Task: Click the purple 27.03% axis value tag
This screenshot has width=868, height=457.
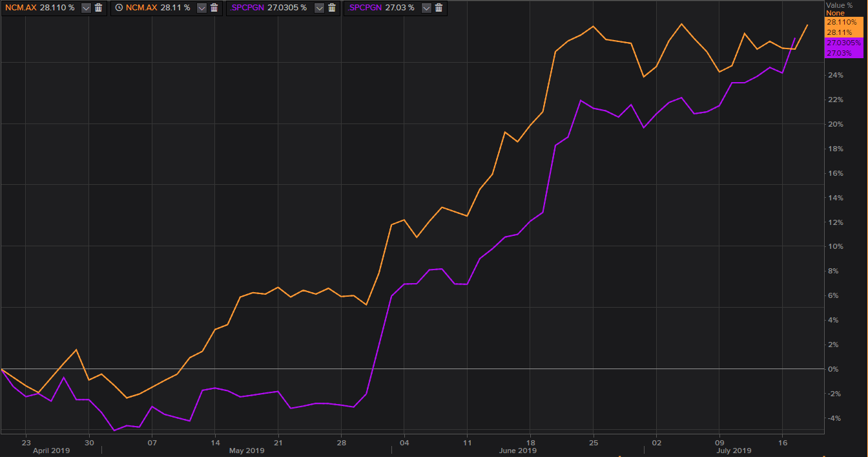Action: 844,53
